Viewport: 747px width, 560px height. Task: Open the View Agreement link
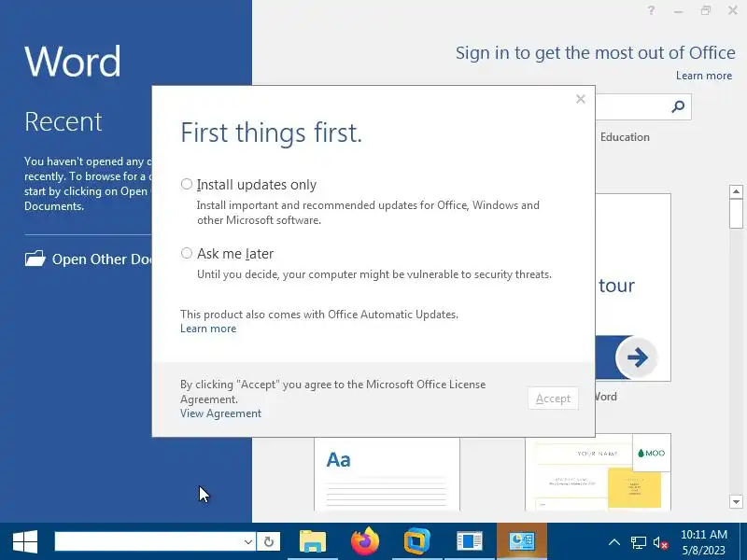[x=220, y=413]
